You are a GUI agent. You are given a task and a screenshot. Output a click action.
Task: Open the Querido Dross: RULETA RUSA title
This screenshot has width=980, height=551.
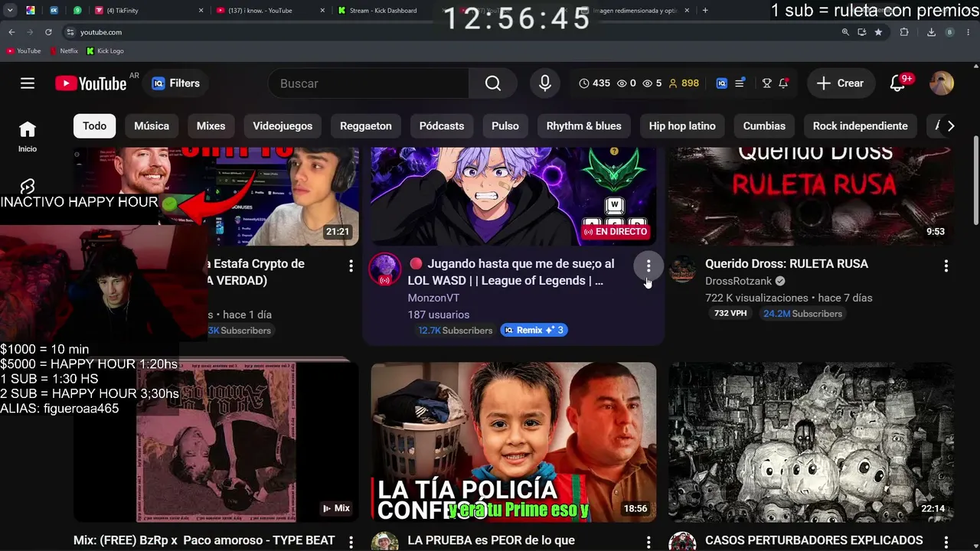(x=786, y=263)
